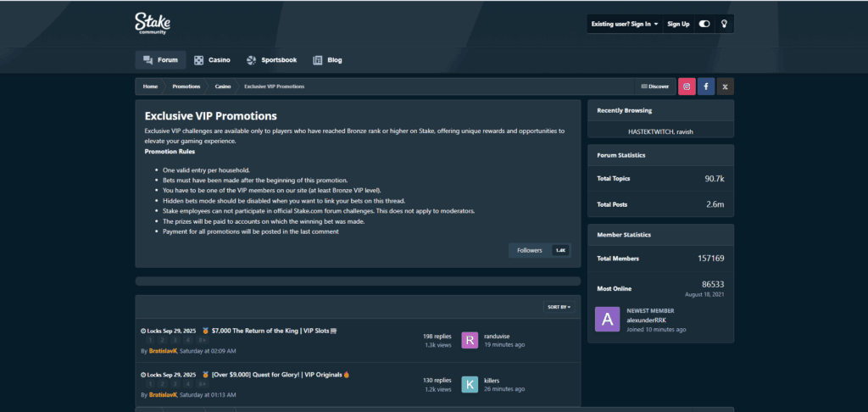Click the Followers button
The height and width of the screenshot is (412, 868).
point(529,250)
